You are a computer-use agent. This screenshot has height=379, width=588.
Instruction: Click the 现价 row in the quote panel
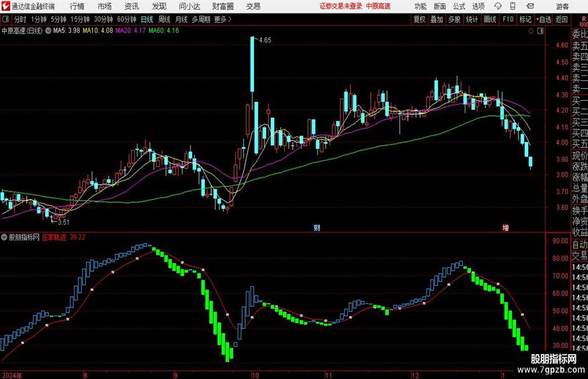[x=580, y=156]
